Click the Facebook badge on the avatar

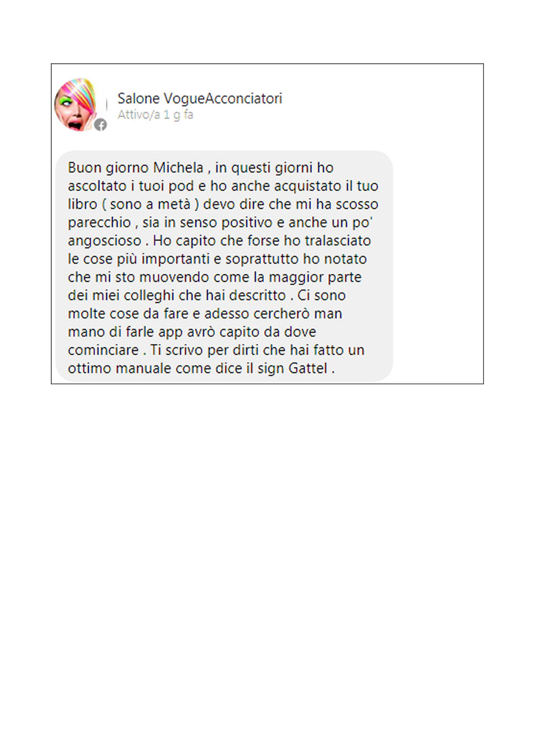100,125
